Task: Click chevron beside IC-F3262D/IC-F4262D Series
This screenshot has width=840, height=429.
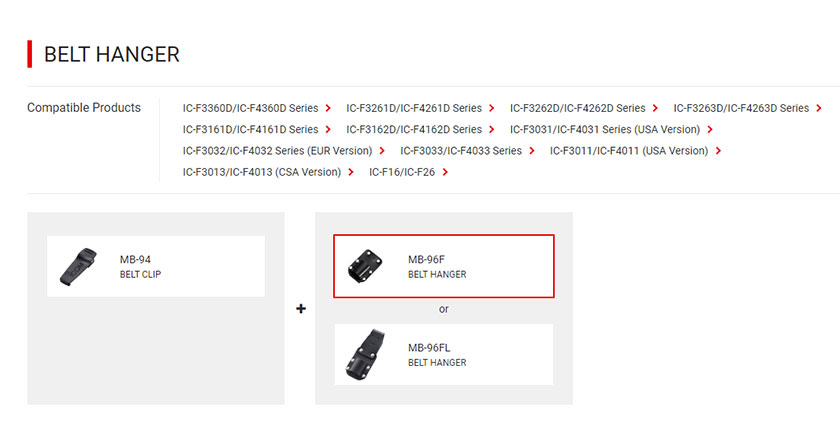Action: click(x=655, y=108)
